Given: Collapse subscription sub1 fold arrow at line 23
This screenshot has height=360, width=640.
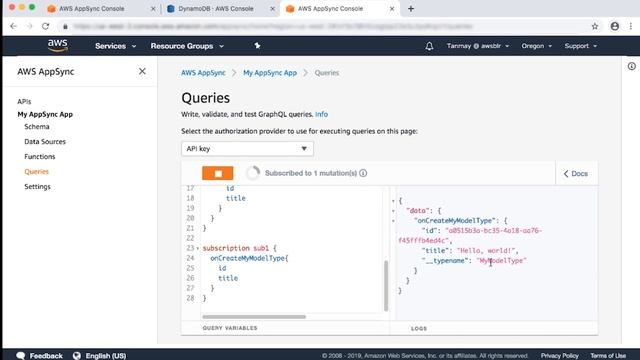Looking at the screenshot, I should point(198,248).
